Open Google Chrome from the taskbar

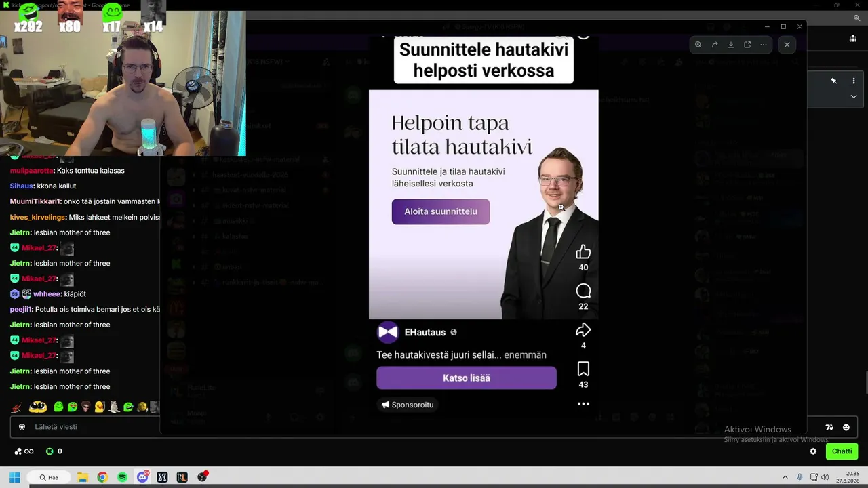point(102,477)
